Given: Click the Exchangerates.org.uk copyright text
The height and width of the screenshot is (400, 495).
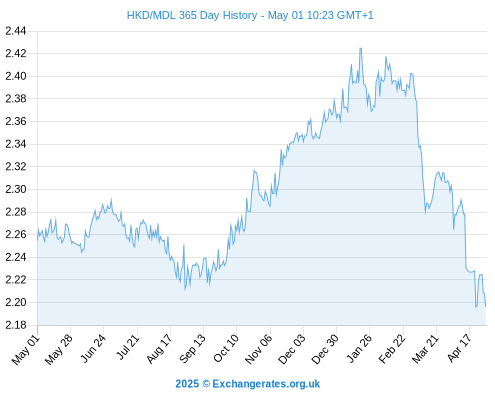Looking at the screenshot, I should click(x=248, y=384).
